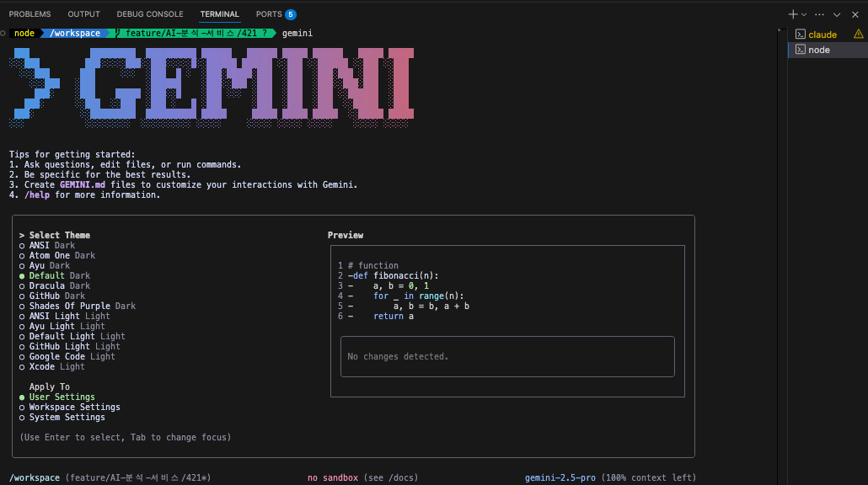Open the DEBUG CONSOLE tab
Image resolution: width=868 pixels, height=485 pixels.
pos(150,14)
